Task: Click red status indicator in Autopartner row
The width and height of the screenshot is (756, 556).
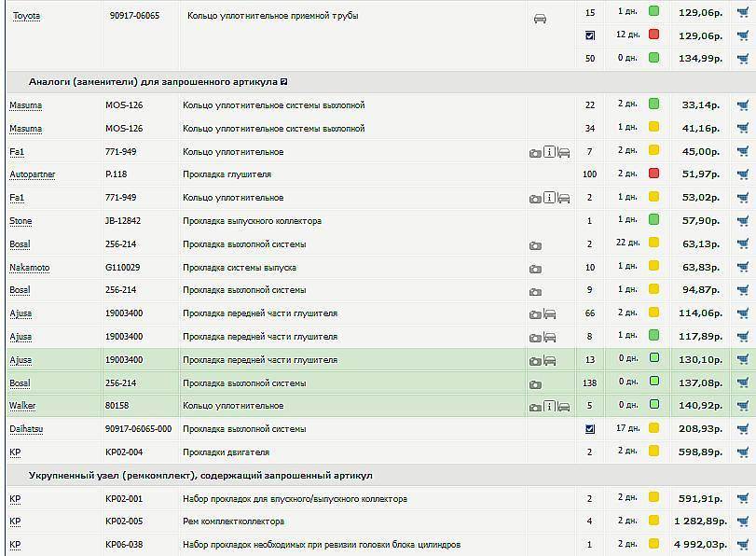Action: tap(654, 174)
